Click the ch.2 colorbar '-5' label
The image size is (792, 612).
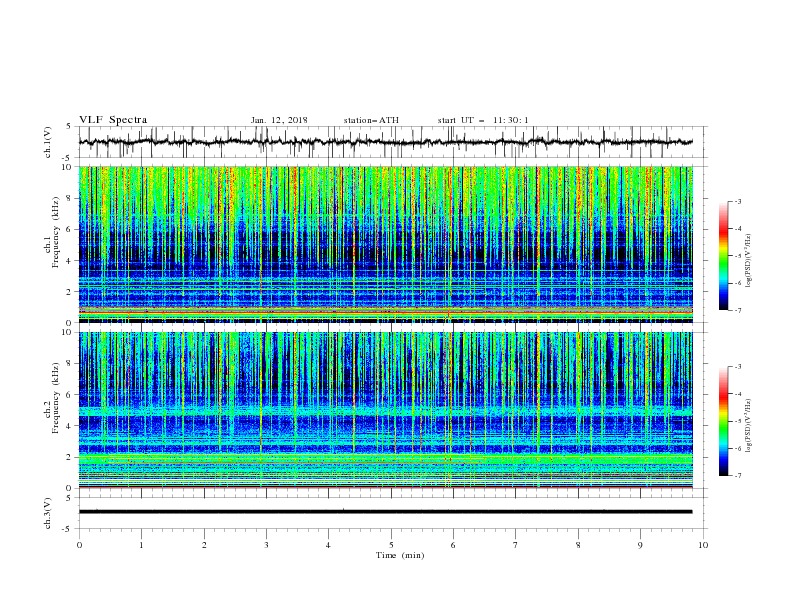click(x=738, y=421)
